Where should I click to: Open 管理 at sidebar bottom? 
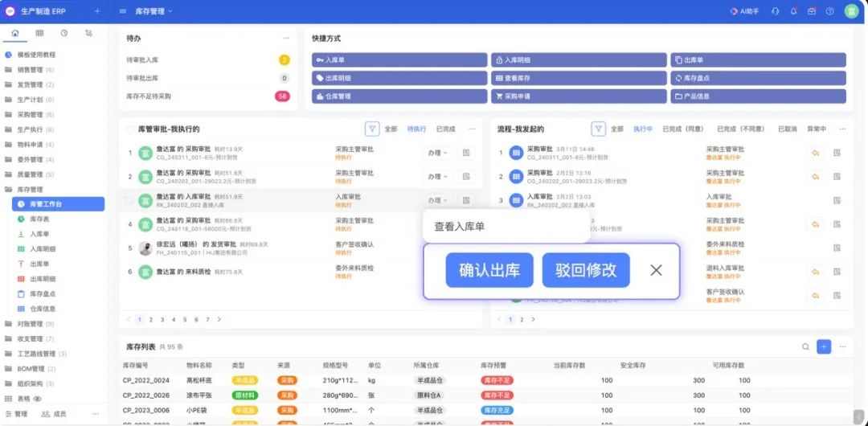click(x=16, y=414)
